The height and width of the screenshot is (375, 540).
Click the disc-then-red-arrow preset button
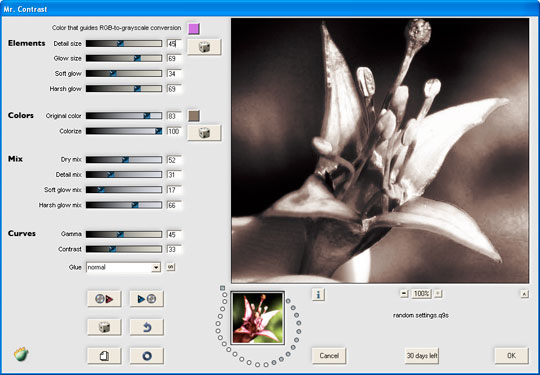(x=104, y=299)
